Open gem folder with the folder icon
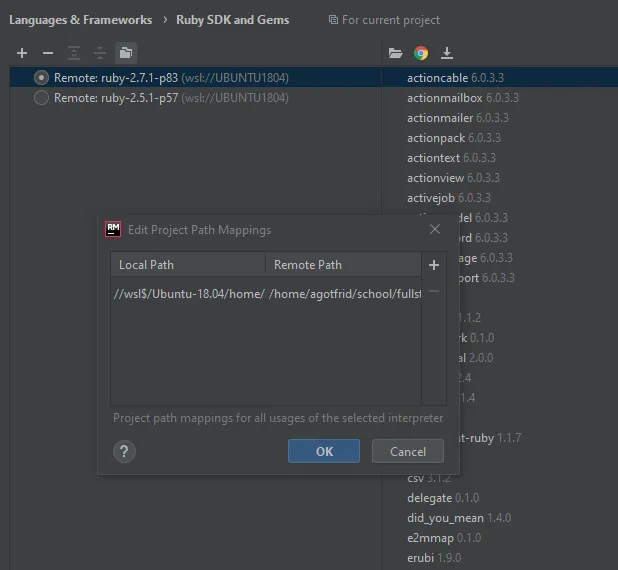 pyautogui.click(x=395, y=53)
